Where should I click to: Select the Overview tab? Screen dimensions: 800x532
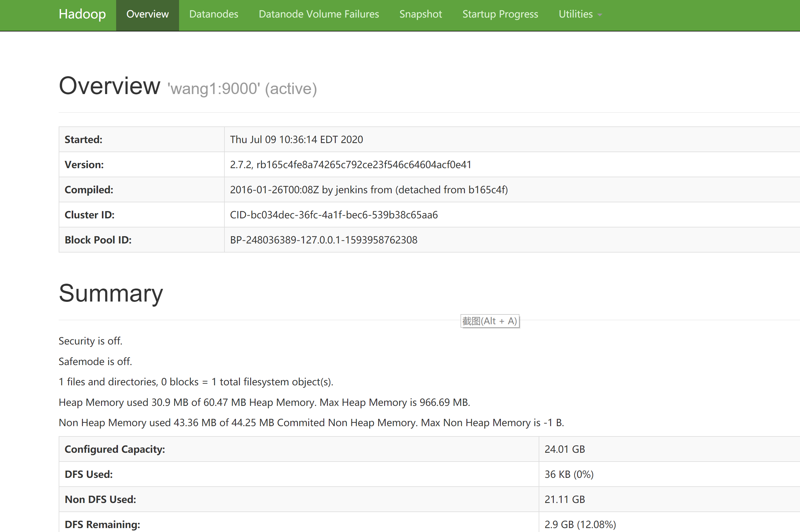(147, 14)
